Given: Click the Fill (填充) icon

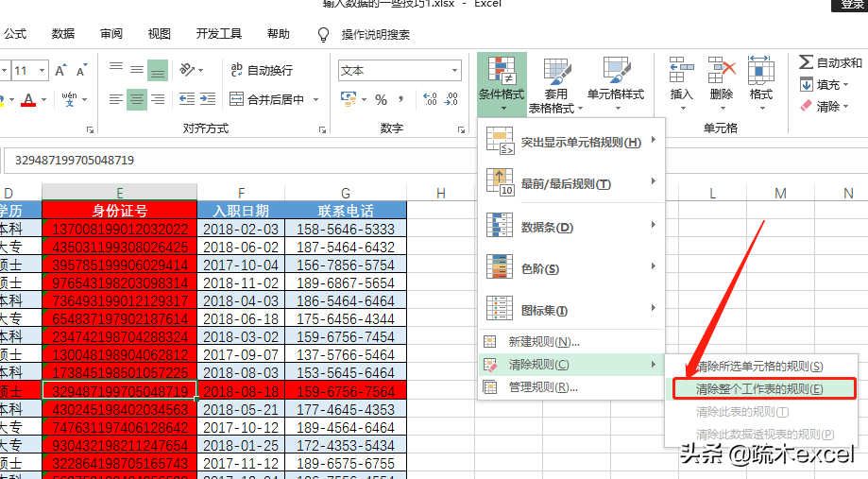Looking at the screenshot, I should [x=806, y=85].
